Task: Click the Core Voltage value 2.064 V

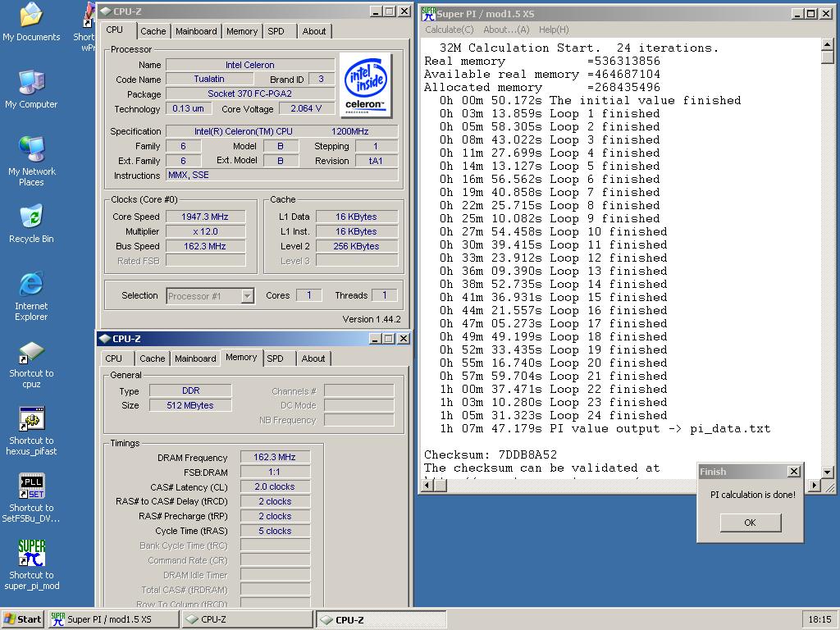Action: (307, 109)
